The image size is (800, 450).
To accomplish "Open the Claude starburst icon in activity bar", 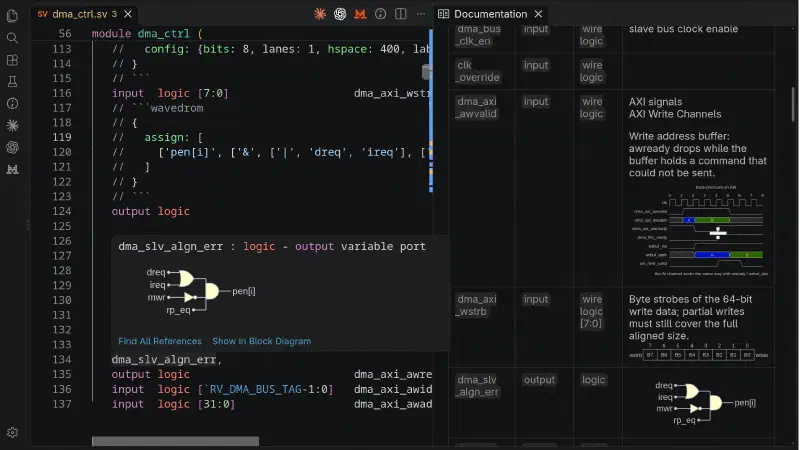I will 12,126.
